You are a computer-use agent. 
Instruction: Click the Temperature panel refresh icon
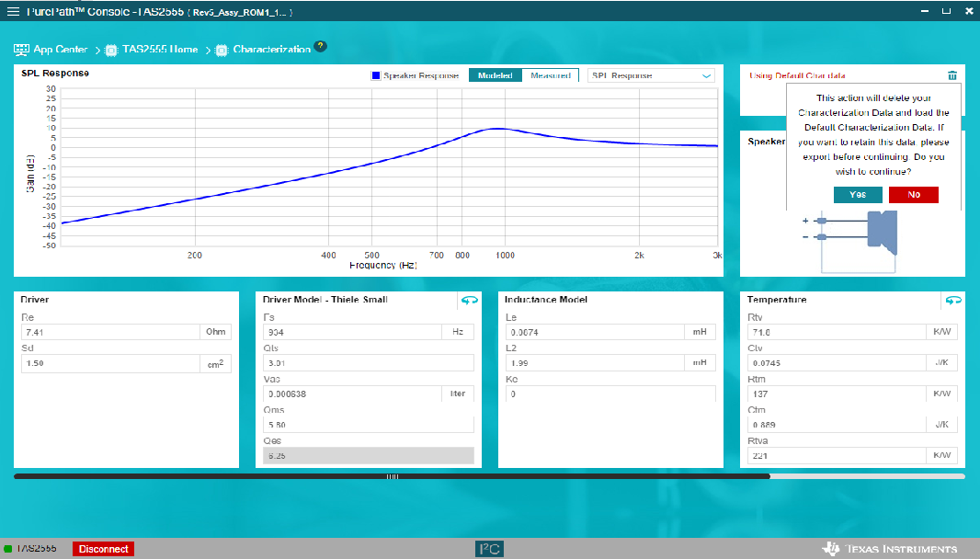click(x=953, y=300)
